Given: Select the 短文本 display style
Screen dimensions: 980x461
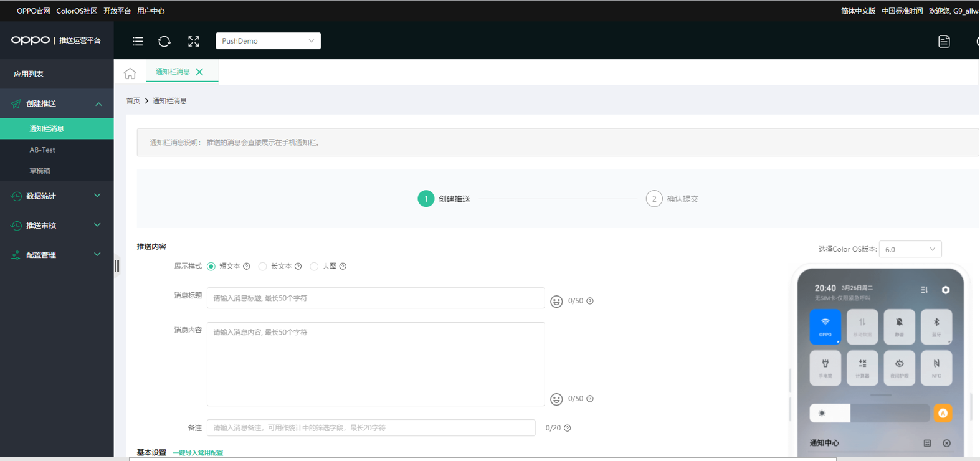Looking at the screenshot, I should 211,267.
